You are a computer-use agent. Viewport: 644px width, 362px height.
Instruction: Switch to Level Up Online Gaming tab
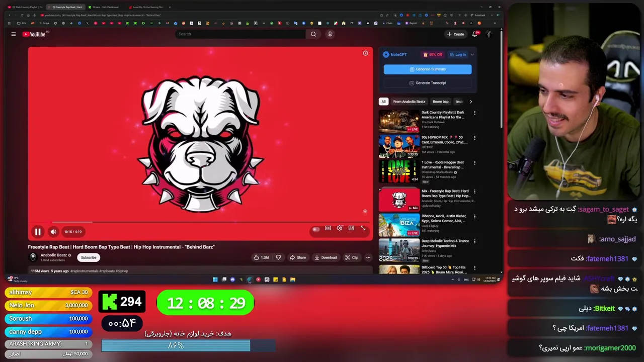(x=146, y=7)
